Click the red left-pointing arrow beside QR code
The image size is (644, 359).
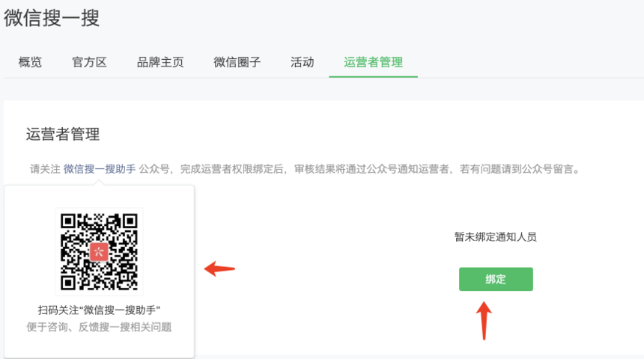(x=219, y=269)
